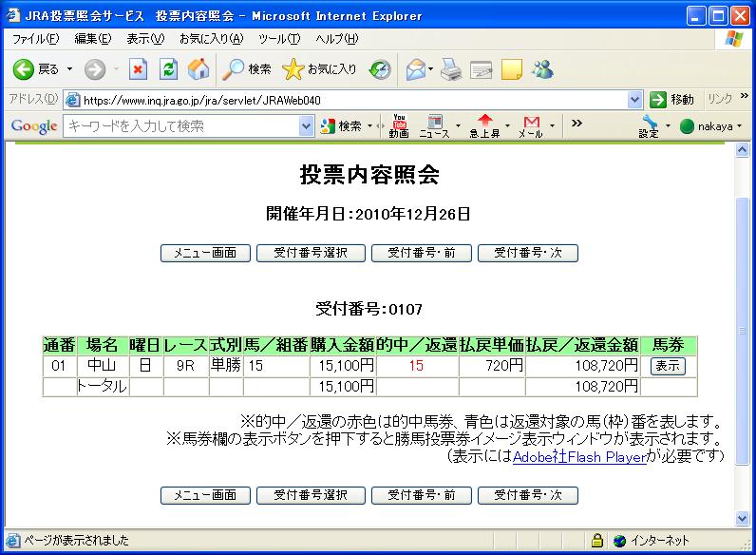Open the News button in Google toolbar
Screen dimensions: 756x555
click(x=434, y=126)
